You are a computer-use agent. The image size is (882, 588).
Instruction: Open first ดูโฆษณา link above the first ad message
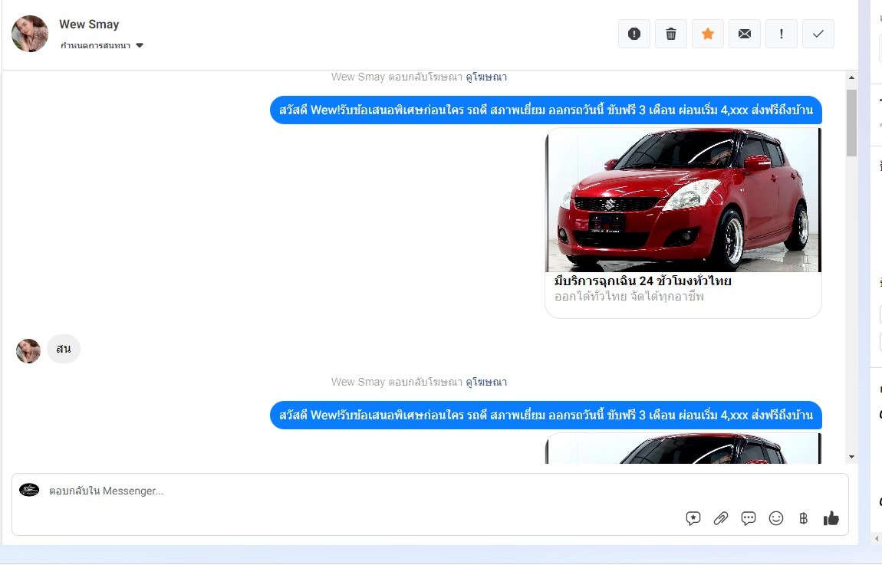pyautogui.click(x=486, y=77)
